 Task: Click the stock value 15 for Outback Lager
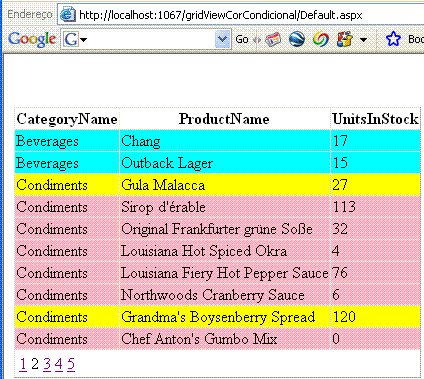(x=340, y=163)
